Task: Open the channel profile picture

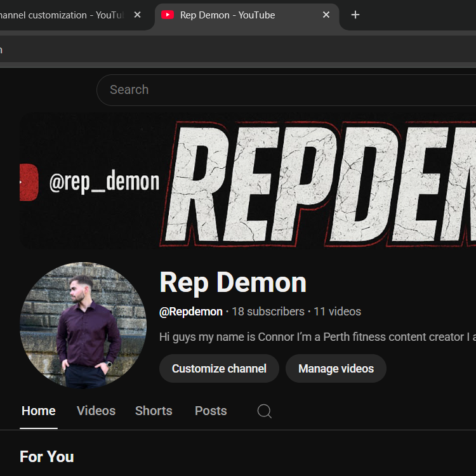Action: 83,325
